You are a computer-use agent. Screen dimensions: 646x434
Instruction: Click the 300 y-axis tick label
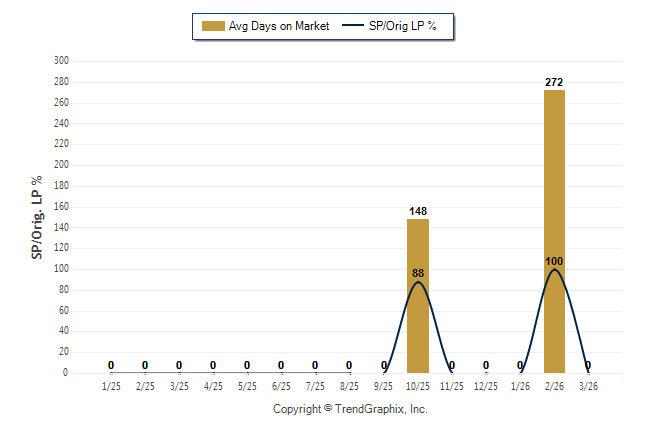[x=61, y=61]
